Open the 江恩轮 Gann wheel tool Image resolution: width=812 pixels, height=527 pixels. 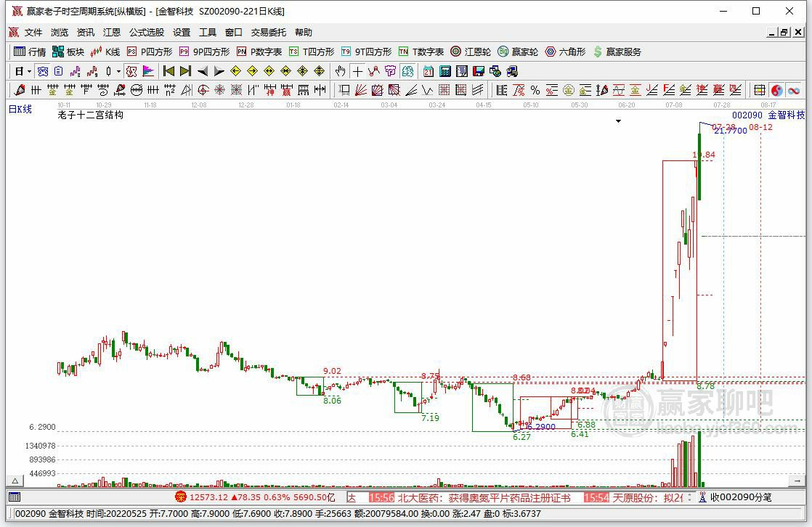pyautogui.click(x=454, y=52)
